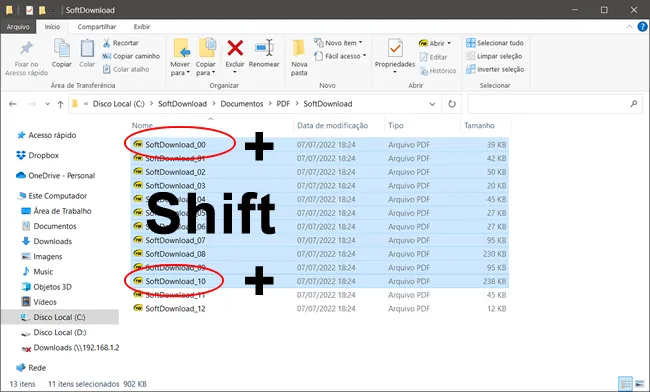Viewport: 650px width, 392px height.
Task: Click the search input field
Action: point(555,104)
